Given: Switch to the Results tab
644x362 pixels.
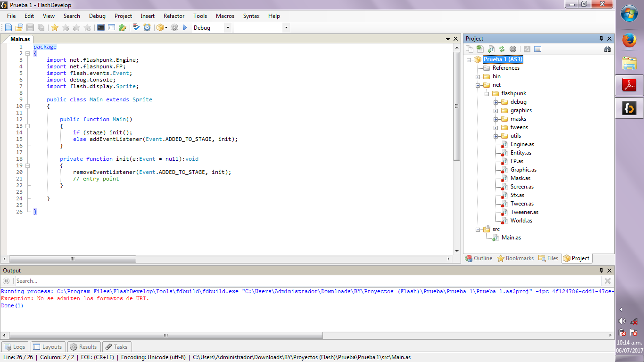Looking at the screenshot, I should (x=83, y=346).
